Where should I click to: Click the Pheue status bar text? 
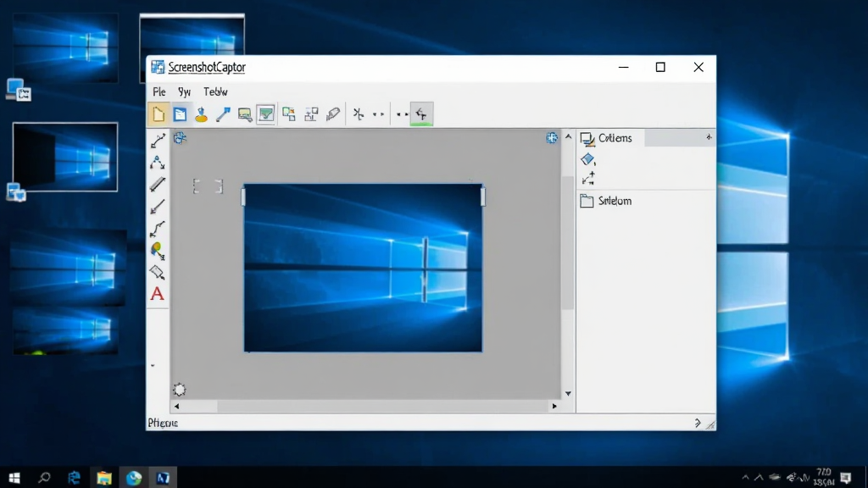[163, 424]
